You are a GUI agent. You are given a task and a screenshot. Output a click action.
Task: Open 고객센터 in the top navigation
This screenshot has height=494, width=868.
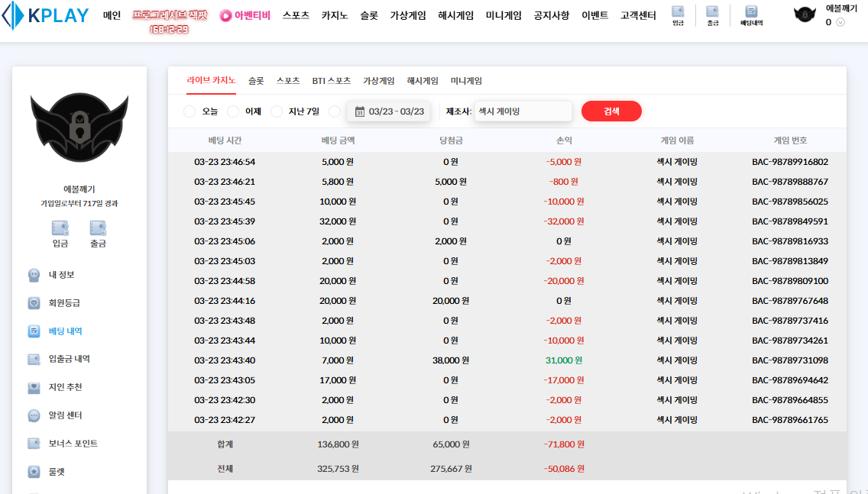pos(638,15)
